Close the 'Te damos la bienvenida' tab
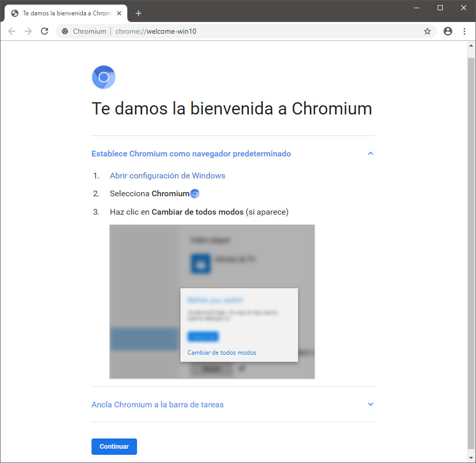476x463 pixels. coord(119,13)
